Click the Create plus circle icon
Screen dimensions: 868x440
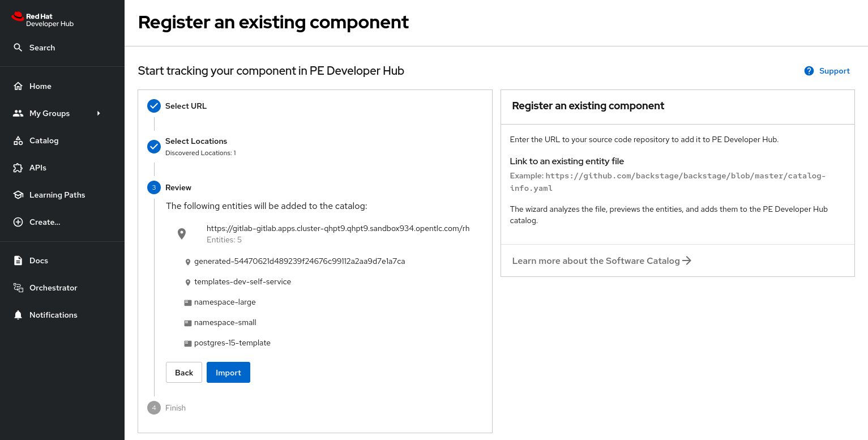(18, 222)
